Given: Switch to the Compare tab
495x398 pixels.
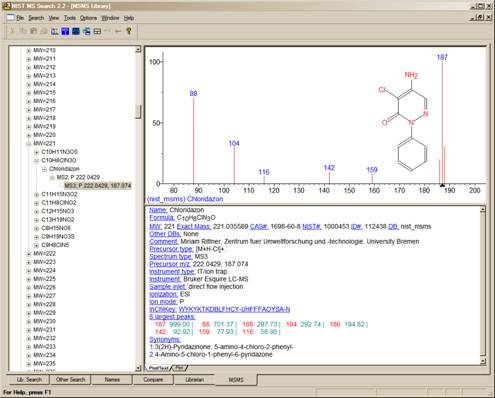Looking at the screenshot, I should coord(153,380).
